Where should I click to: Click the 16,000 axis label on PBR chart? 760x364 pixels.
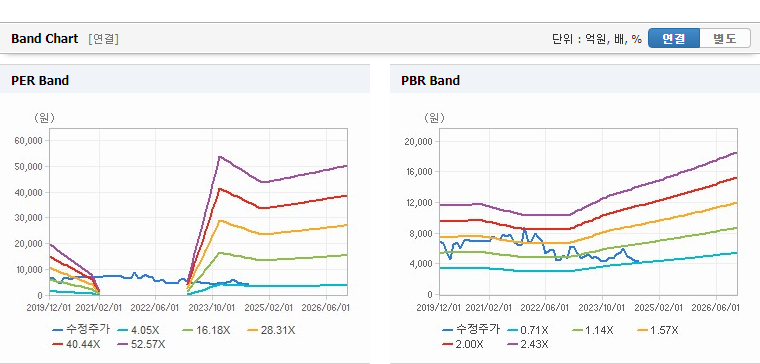coord(420,172)
